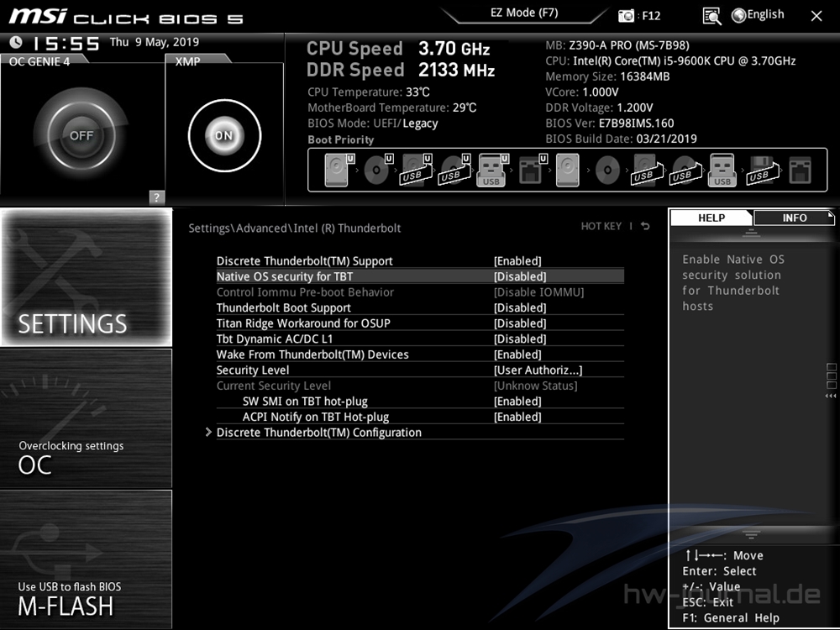Click the Current Security Level row
840x630 pixels.
[420, 386]
